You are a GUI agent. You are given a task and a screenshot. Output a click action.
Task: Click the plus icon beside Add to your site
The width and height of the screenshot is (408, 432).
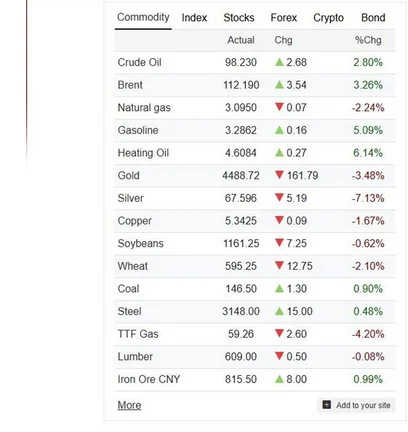[327, 405]
